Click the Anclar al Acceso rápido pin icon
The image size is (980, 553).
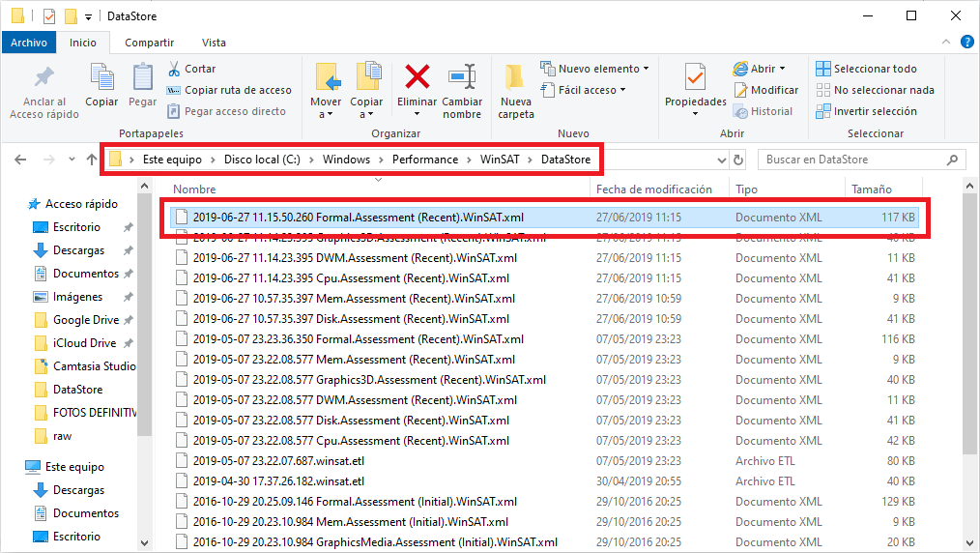tap(43, 76)
